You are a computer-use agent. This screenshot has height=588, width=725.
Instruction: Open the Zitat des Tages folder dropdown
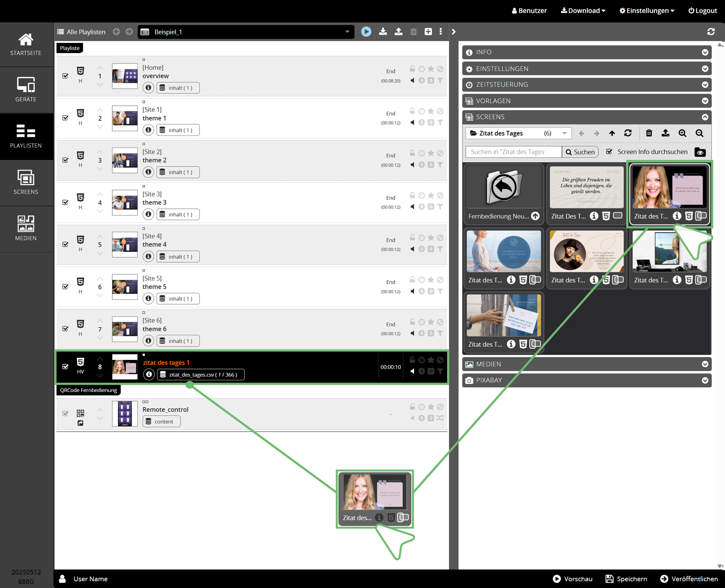564,133
